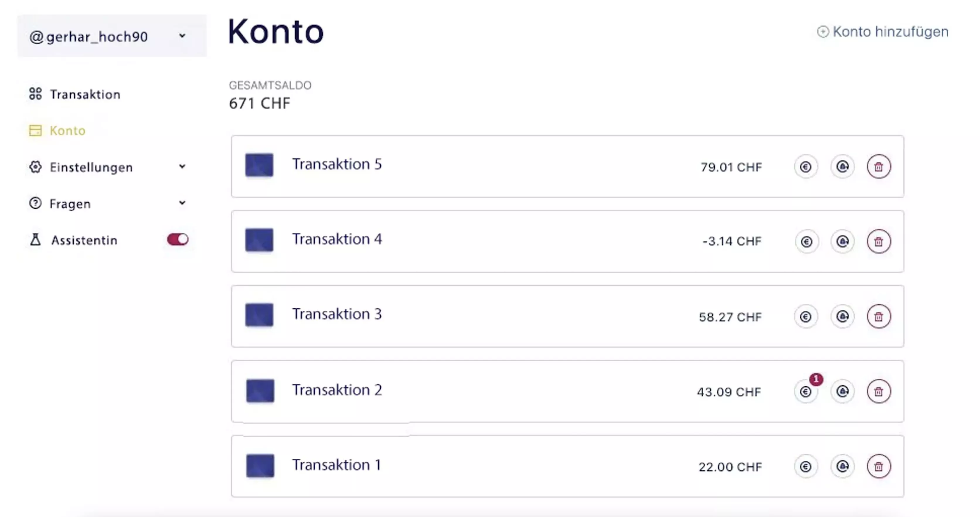980x517 pixels.
Task: Toggle the Assistentin switch off
Action: (x=177, y=240)
